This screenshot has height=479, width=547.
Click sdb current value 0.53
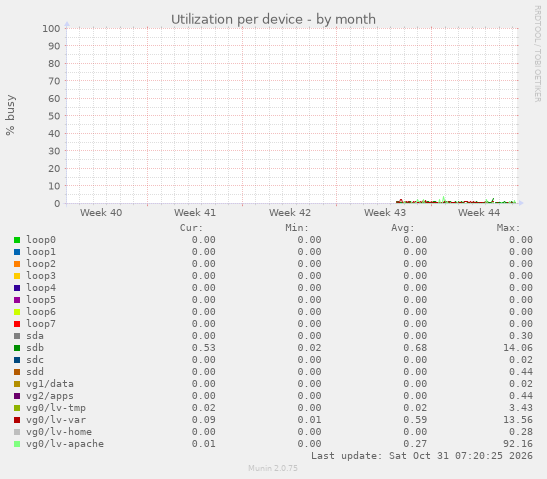(x=204, y=348)
